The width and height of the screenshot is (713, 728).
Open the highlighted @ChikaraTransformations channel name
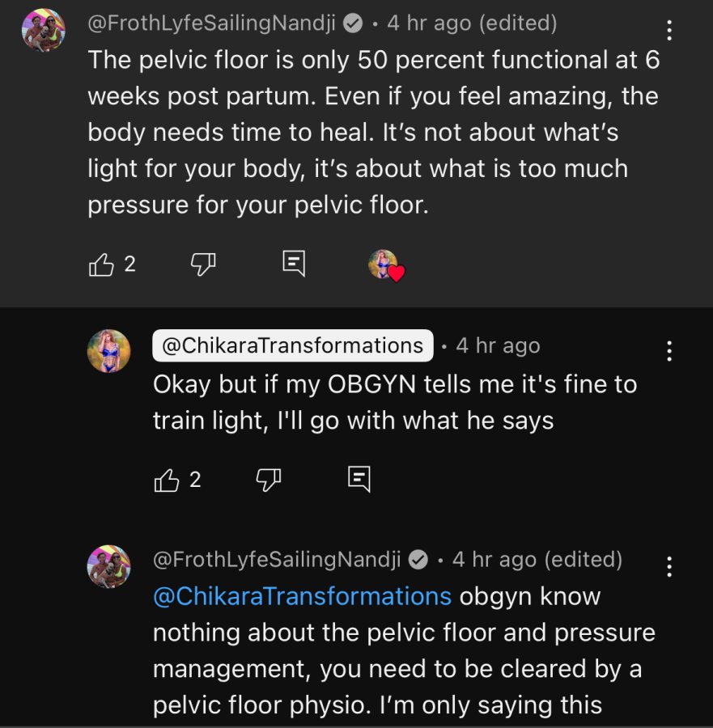point(293,345)
